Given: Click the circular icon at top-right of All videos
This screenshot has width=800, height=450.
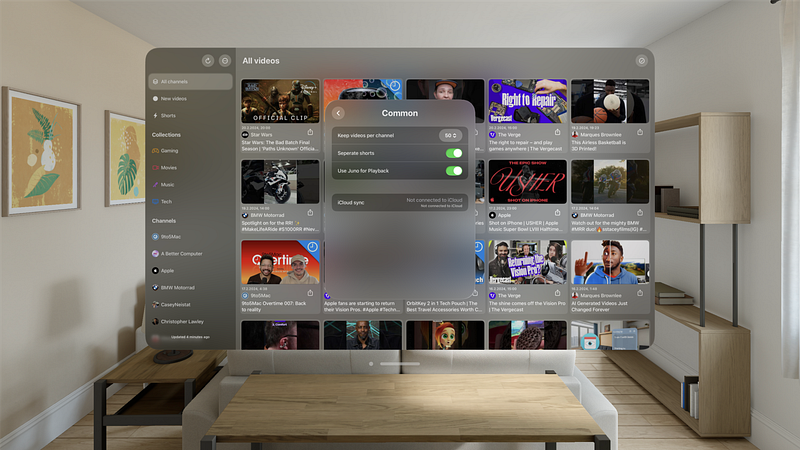Looking at the screenshot, I should (x=641, y=61).
